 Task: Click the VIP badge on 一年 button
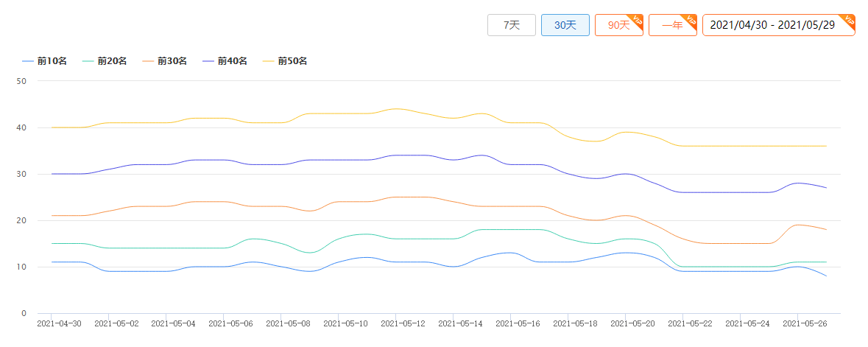(x=691, y=20)
